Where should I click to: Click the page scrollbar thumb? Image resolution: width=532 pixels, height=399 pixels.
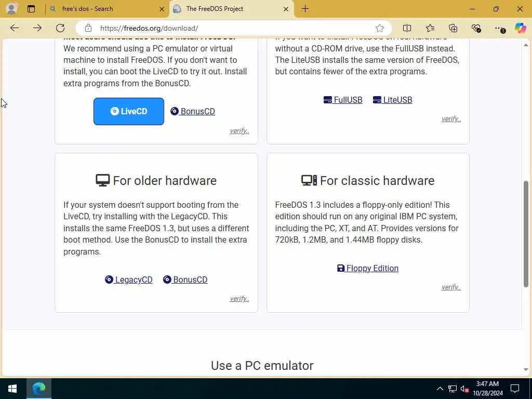[x=526, y=234]
